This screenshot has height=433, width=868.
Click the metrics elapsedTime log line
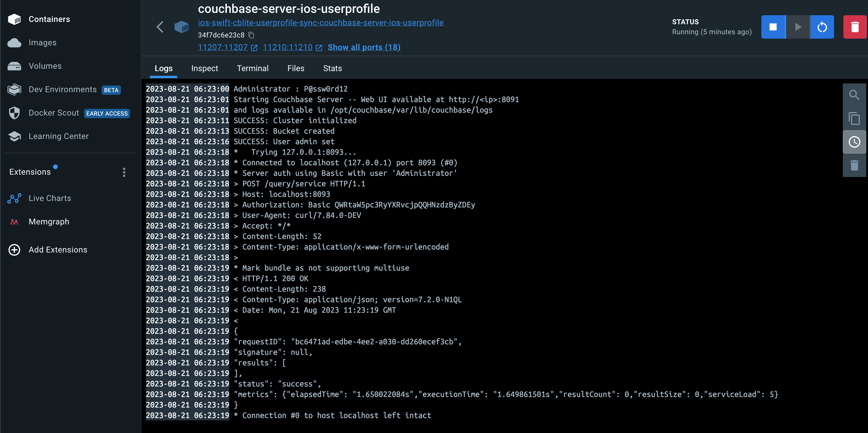pyautogui.click(x=506, y=394)
